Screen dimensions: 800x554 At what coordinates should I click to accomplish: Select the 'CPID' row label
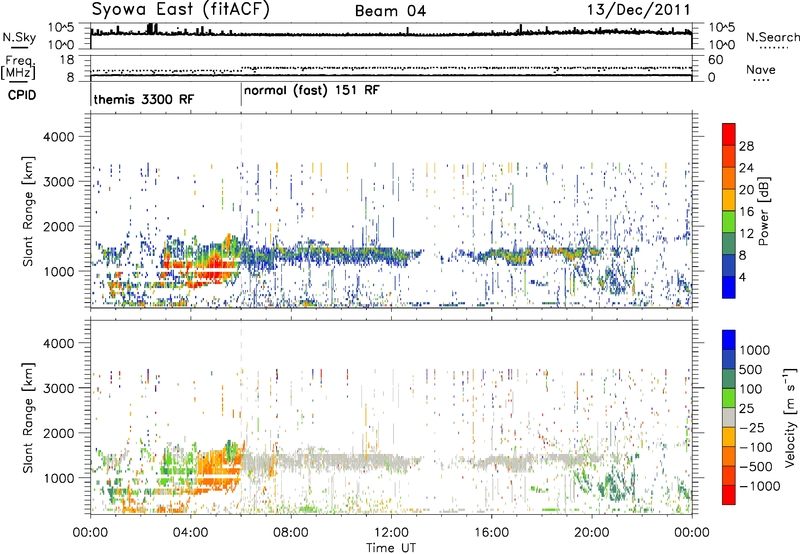pyautogui.click(x=21, y=95)
